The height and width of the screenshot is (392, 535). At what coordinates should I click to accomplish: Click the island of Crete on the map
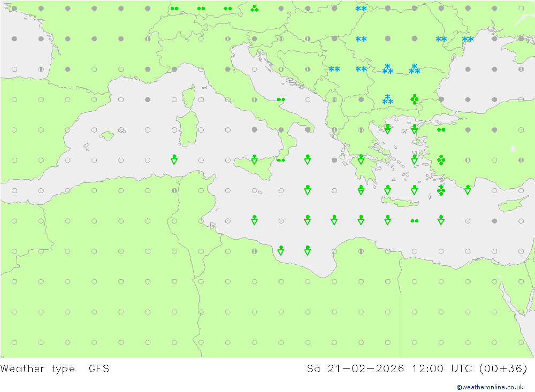point(400,202)
